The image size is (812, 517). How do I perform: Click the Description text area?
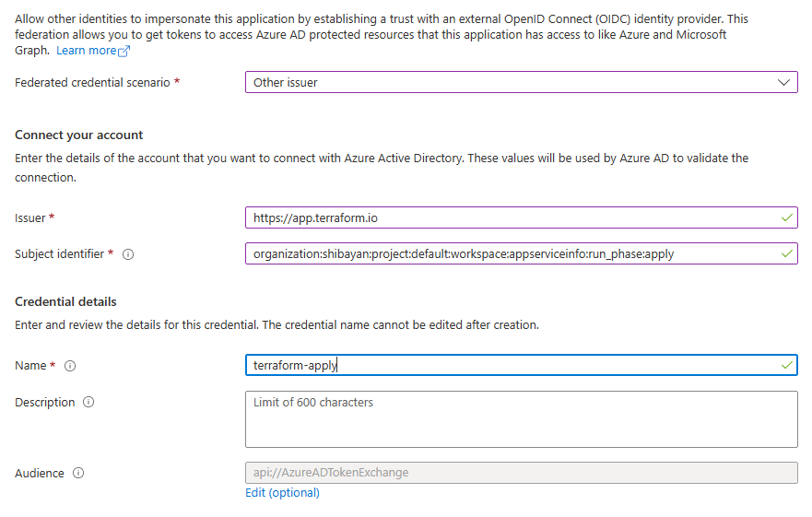tap(522, 419)
